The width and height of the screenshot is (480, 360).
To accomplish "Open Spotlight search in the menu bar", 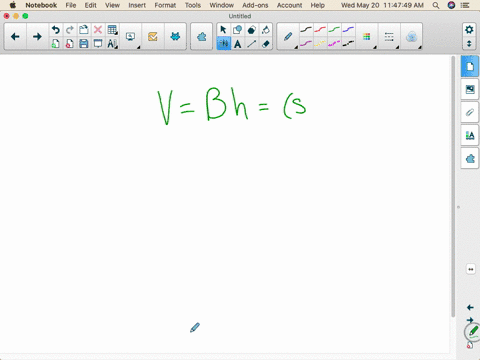I will pyautogui.click(x=436, y=5).
